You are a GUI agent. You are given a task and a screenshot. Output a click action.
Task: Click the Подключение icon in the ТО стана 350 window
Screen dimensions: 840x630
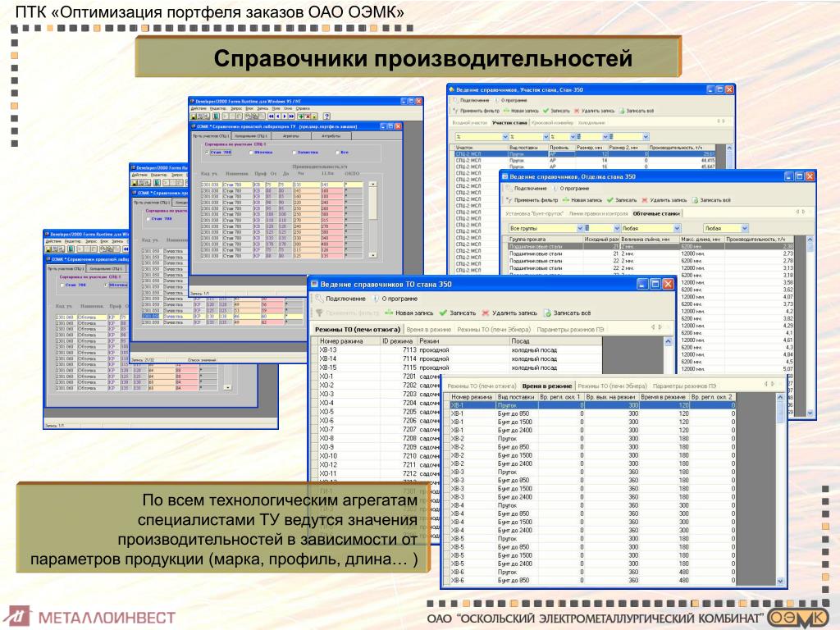[x=319, y=299]
